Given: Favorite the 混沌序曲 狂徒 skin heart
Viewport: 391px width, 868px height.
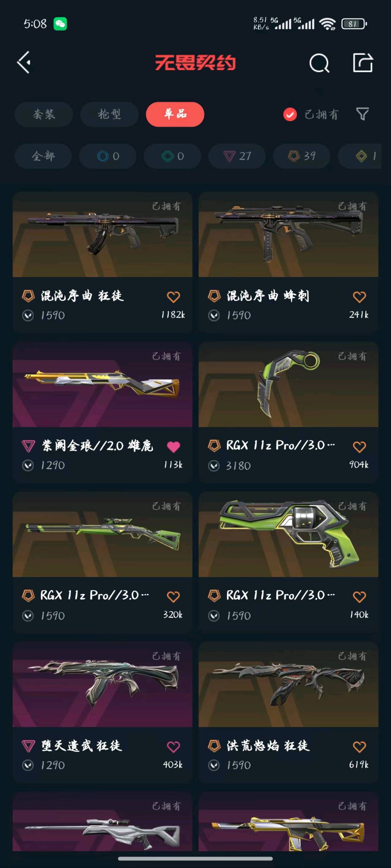Looking at the screenshot, I should (173, 297).
